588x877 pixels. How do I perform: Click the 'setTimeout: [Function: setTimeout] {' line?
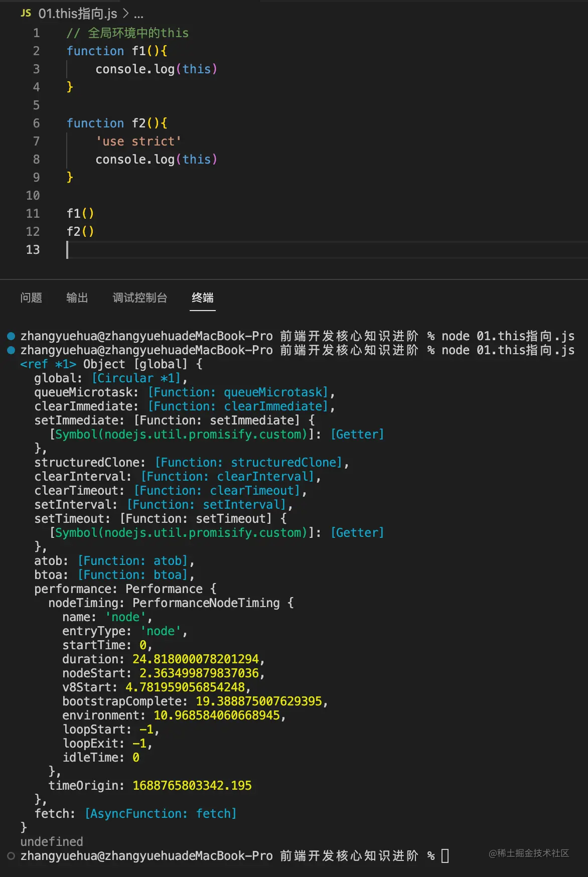tap(161, 519)
